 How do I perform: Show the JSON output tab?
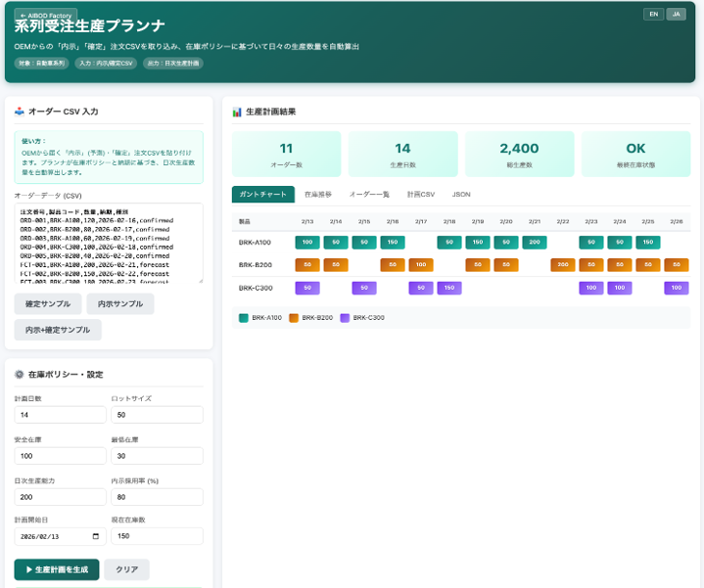coord(461,195)
